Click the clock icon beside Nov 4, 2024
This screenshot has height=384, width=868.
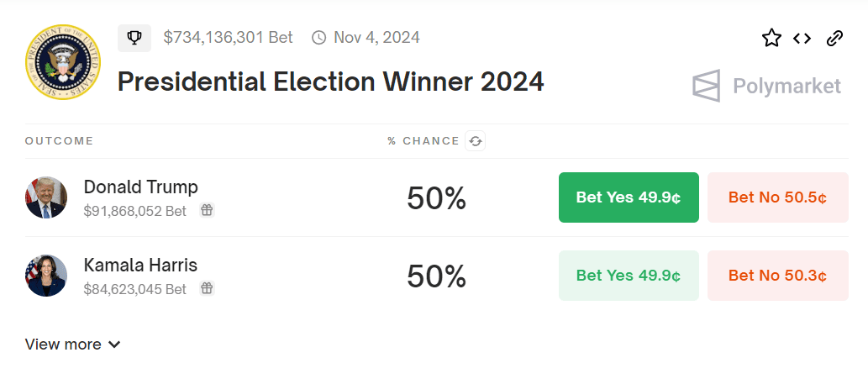[x=318, y=38]
